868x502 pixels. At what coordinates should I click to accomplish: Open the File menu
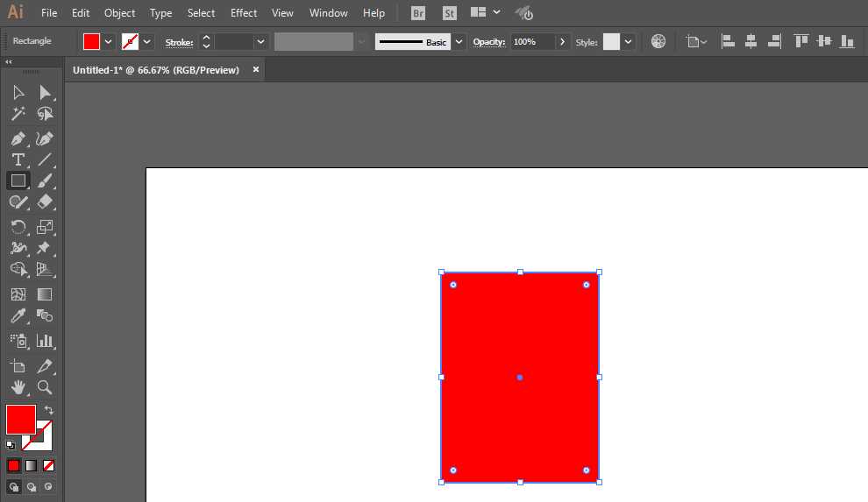[49, 13]
